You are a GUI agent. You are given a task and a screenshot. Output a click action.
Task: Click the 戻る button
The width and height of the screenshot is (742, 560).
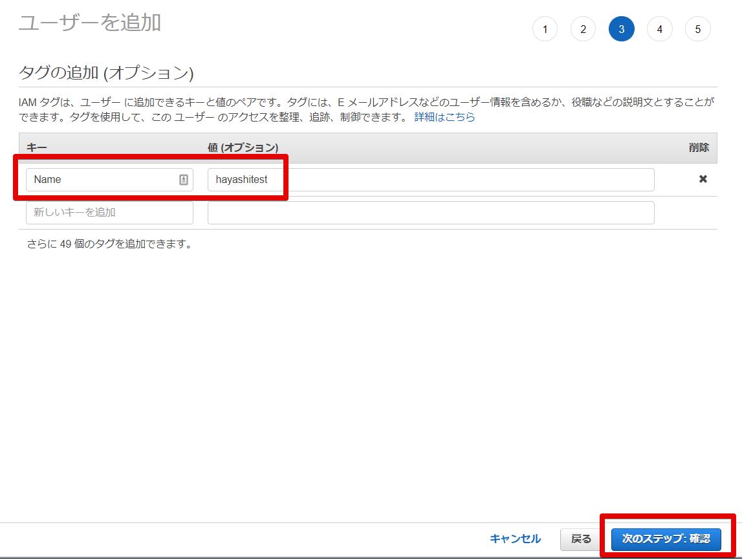point(581,539)
